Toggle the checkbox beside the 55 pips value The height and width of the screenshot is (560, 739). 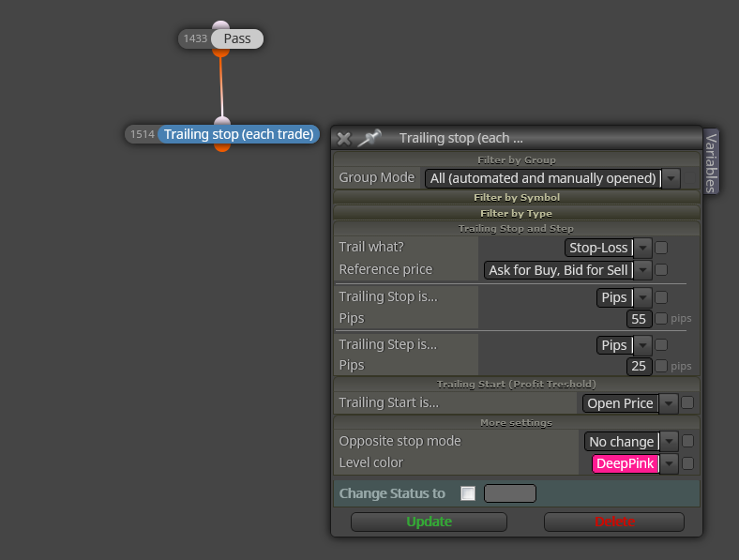661,319
